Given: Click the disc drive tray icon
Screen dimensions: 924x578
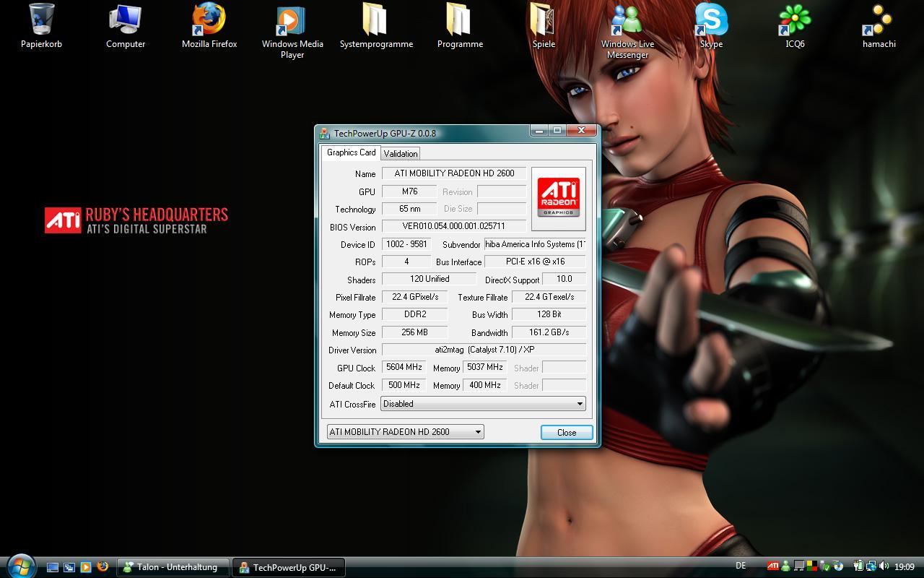Looking at the screenshot, I should coord(838,566).
